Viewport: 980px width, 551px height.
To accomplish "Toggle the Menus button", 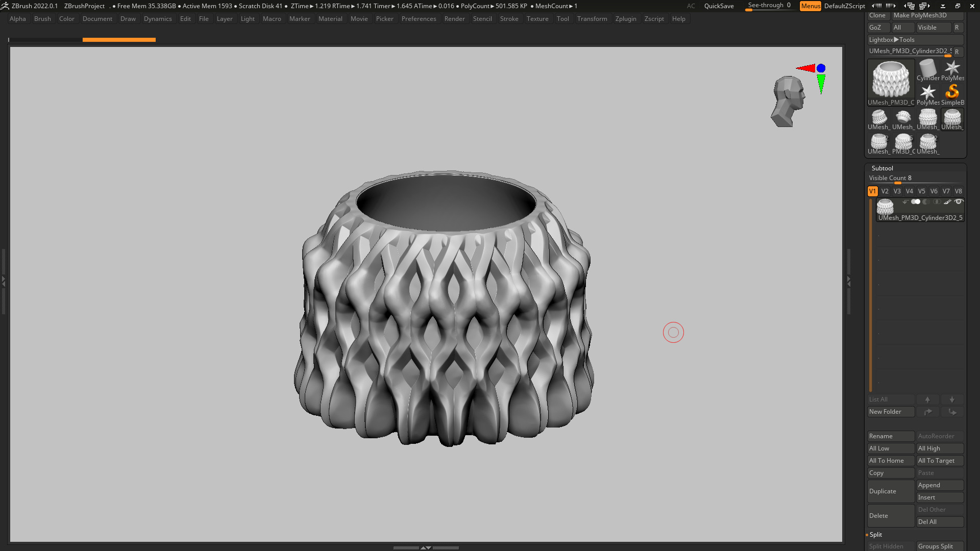I will click(x=811, y=6).
